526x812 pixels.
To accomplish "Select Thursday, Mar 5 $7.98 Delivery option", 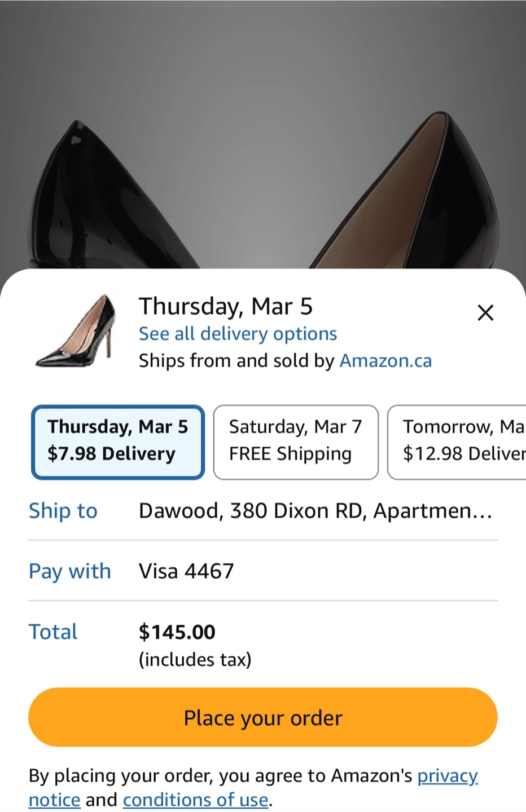I will 118,442.
